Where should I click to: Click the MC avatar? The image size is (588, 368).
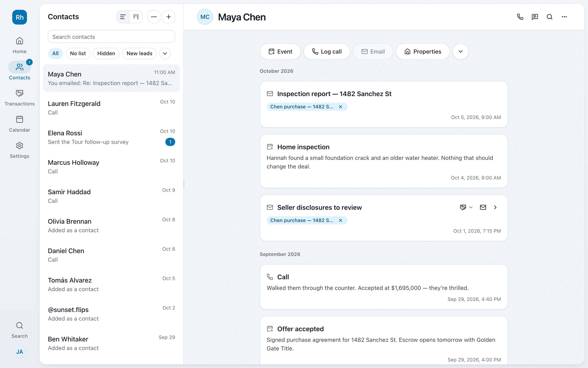[205, 17]
